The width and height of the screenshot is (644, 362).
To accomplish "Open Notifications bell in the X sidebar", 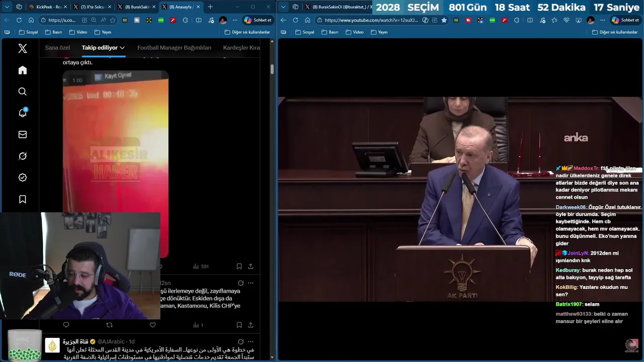I will 23,113.
